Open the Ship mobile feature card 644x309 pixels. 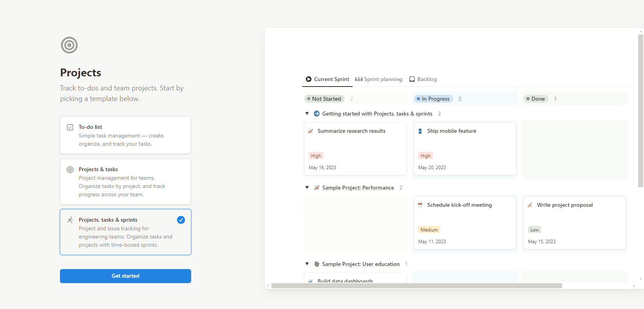[465, 149]
